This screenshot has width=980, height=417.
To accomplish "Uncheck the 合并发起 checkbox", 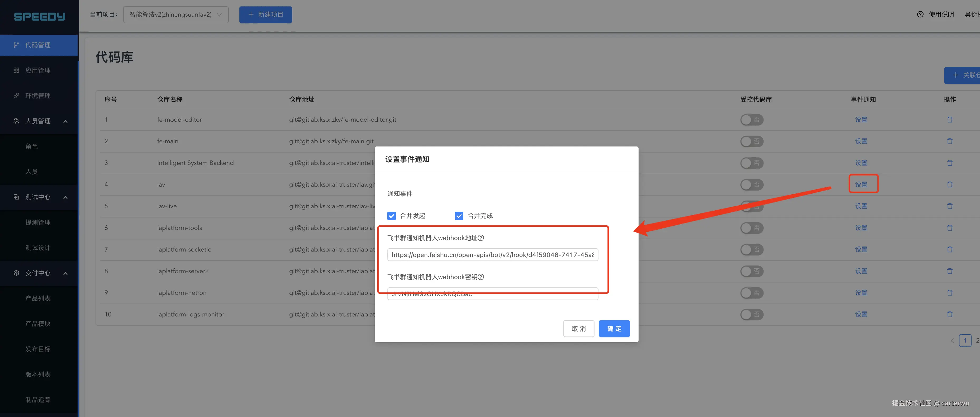I will [392, 216].
